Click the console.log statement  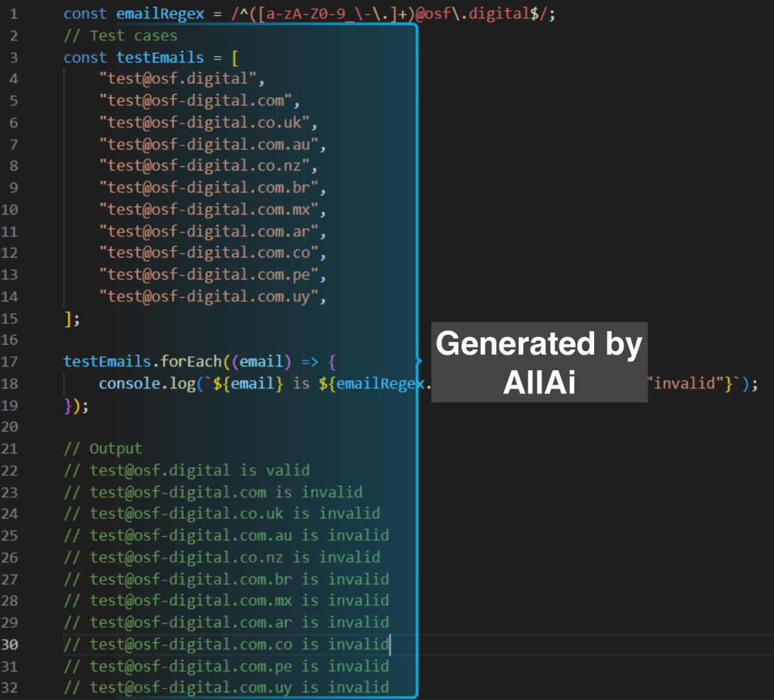[428, 384]
